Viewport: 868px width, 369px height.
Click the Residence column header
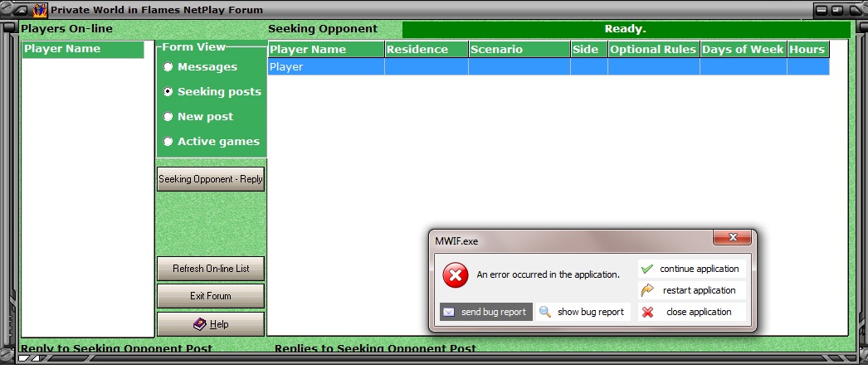pyautogui.click(x=427, y=49)
